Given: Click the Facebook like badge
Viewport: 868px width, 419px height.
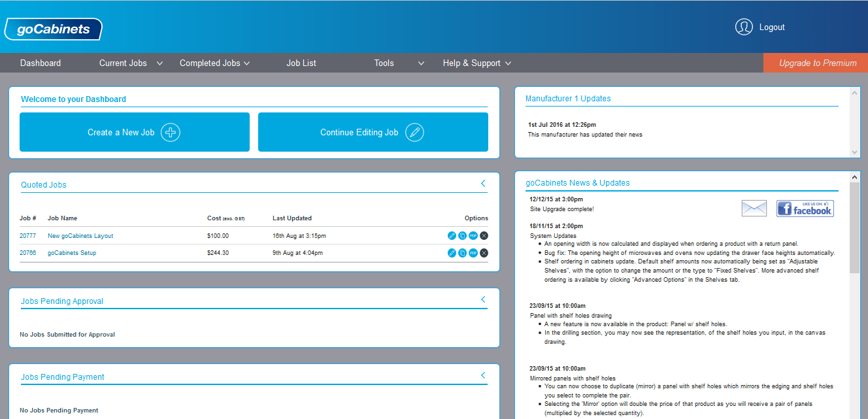Looking at the screenshot, I should coord(805,209).
